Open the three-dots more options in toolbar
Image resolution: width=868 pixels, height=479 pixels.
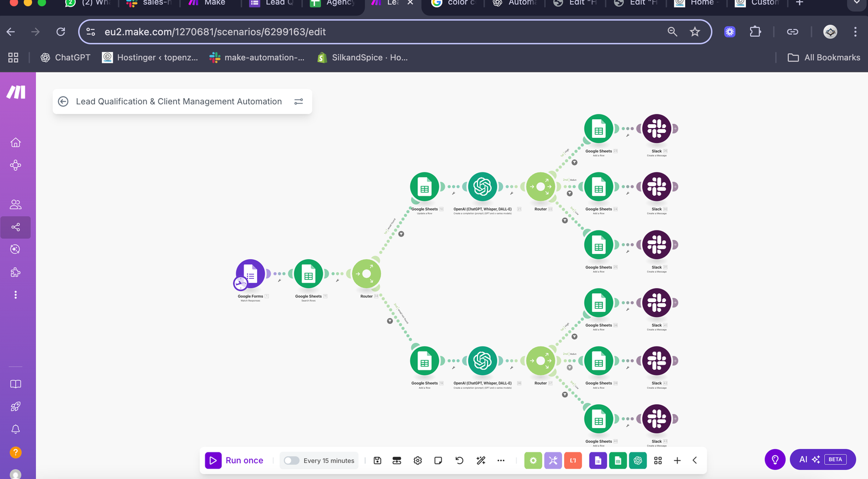501,461
